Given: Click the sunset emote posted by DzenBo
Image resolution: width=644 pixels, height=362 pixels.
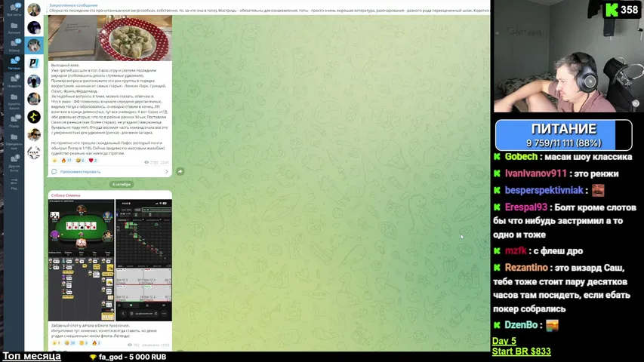Looking at the screenshot, I should (x=552, y=326).
